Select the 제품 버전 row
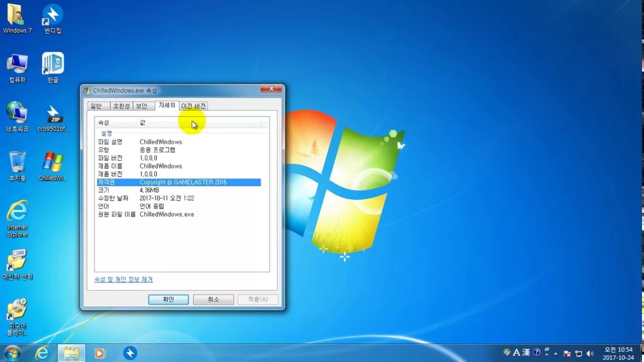This screenshot has width=644, height=362. (x=179, y=174)
